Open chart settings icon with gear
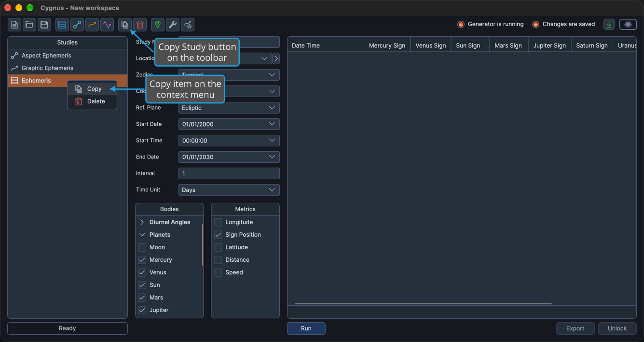This screenshot has height=342, width=644. [188, 25]
